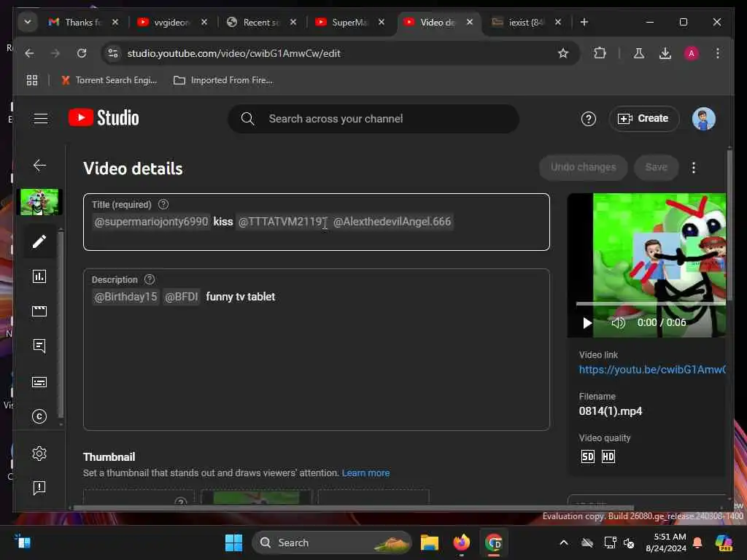Click the SD video quality badge
747x560 pixels.
pos(587,456)
